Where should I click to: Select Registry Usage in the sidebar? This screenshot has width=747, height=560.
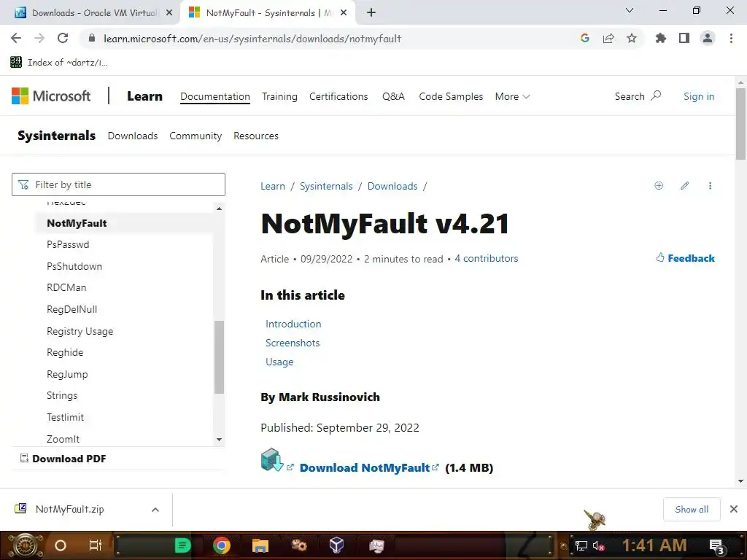tap(80, 331)
